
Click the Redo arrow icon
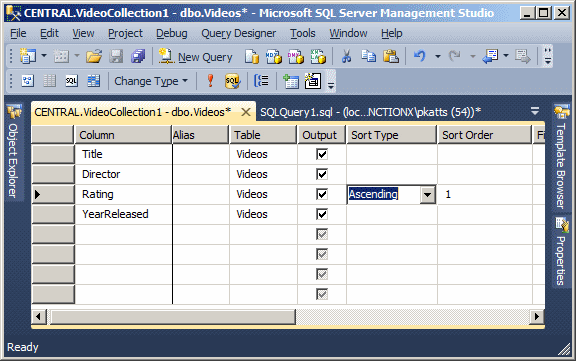click(454, 56)
